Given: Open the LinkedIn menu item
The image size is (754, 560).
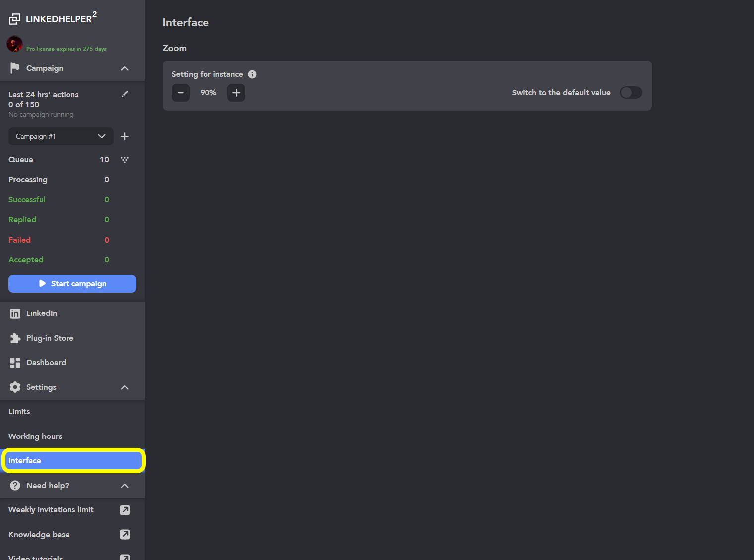Looking at the screenshot, I should pos(72,313).
